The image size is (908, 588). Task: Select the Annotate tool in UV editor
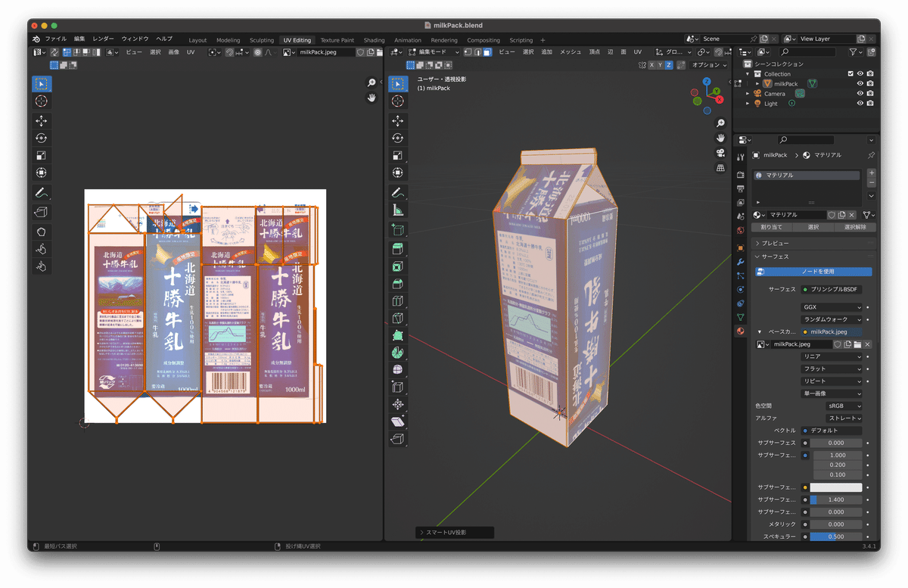point(42,193)
